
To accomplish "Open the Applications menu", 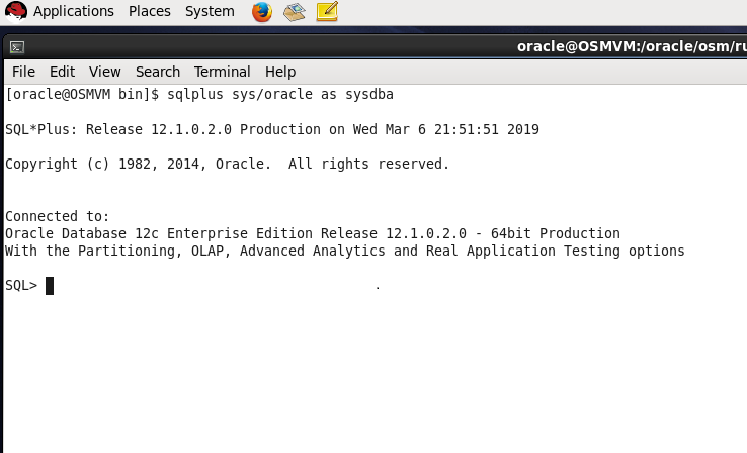I will pyautogui.click(x=73, y=12).
